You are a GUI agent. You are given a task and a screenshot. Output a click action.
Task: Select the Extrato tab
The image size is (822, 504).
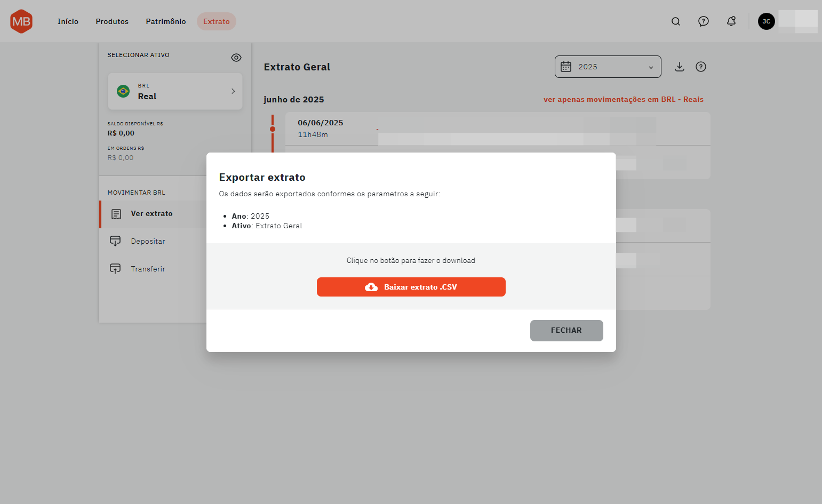coord(217,21)
